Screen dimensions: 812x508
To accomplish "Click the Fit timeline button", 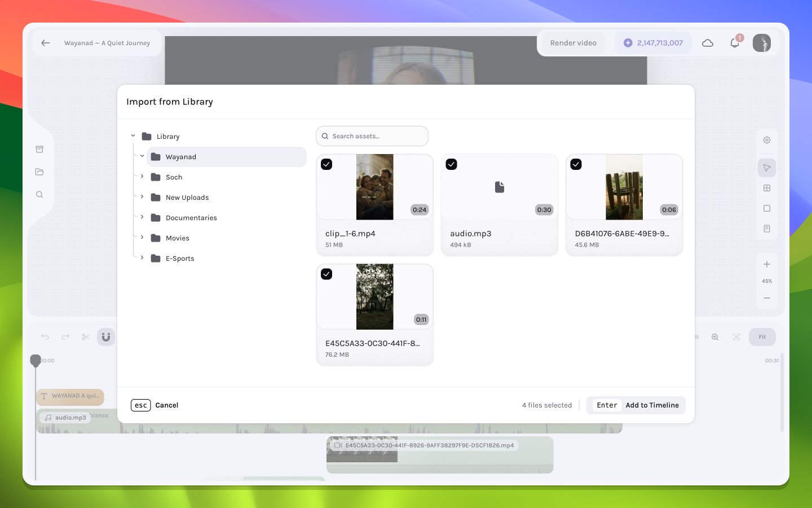I will [762, 337].
